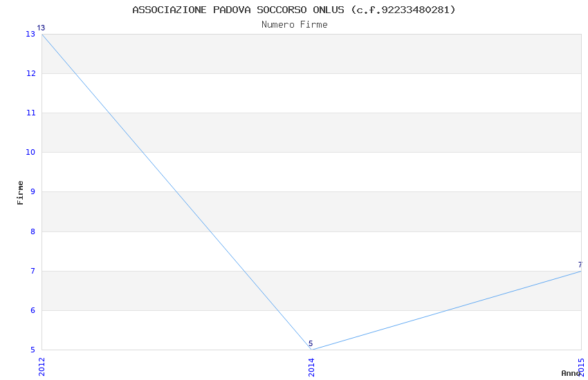Click the y-axis tick label 6

[33, 310]
